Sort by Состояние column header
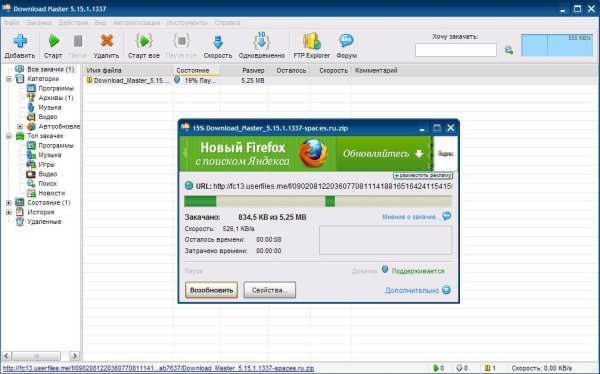This screenshot has height=374, width=600. (x=196, y=70)
